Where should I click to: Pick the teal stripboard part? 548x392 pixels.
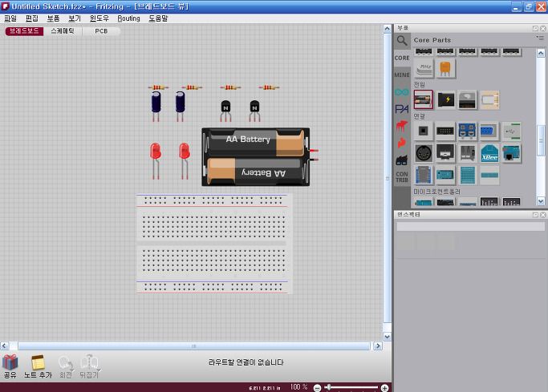[x=489, y=176]
